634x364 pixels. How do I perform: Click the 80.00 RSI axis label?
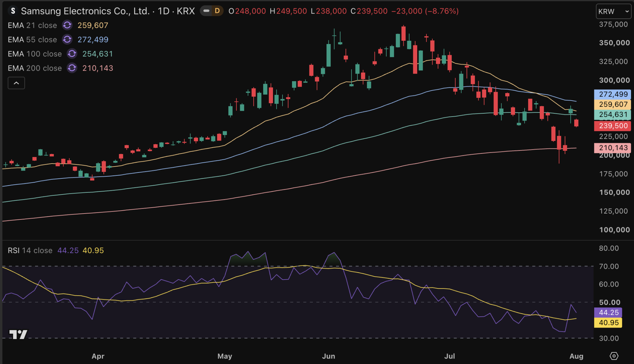[x=609, y=248]
